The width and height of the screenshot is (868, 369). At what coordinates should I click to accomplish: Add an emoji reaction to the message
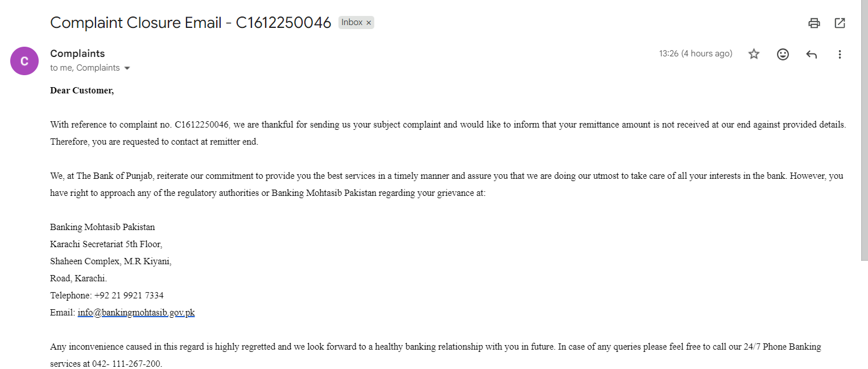pos(783,54)
